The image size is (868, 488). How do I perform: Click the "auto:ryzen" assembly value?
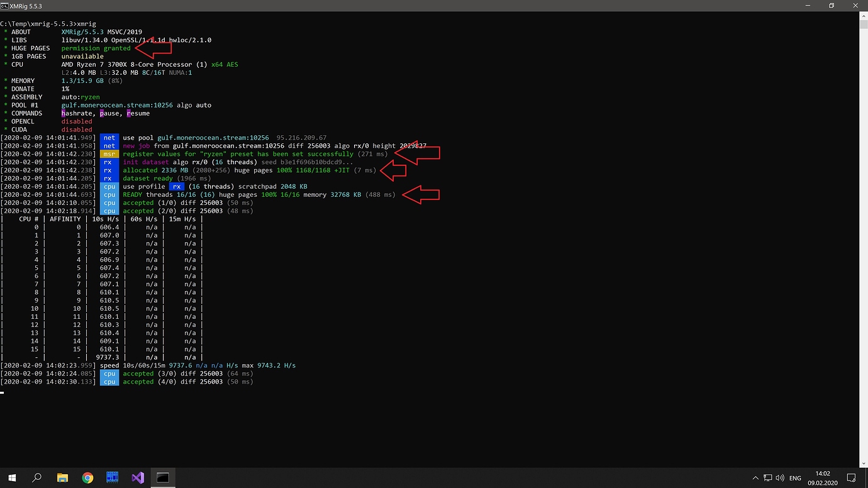[81, 97]
